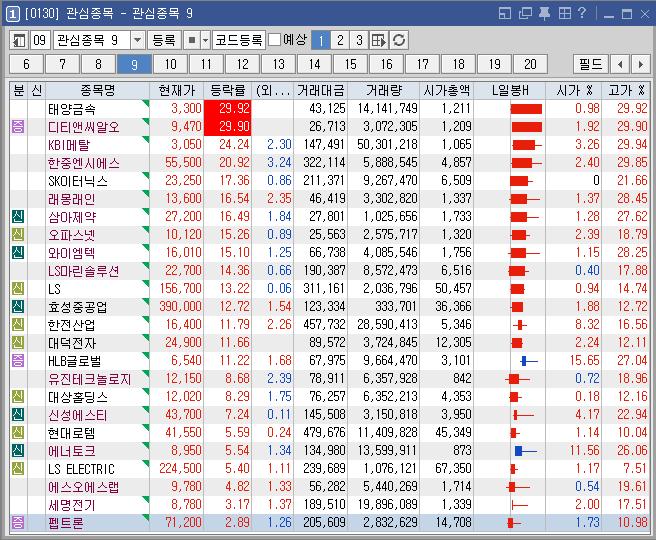Click the daily candle chart for HLB글로벌
This screenshot has width=656, height=540.
[528, 361]
